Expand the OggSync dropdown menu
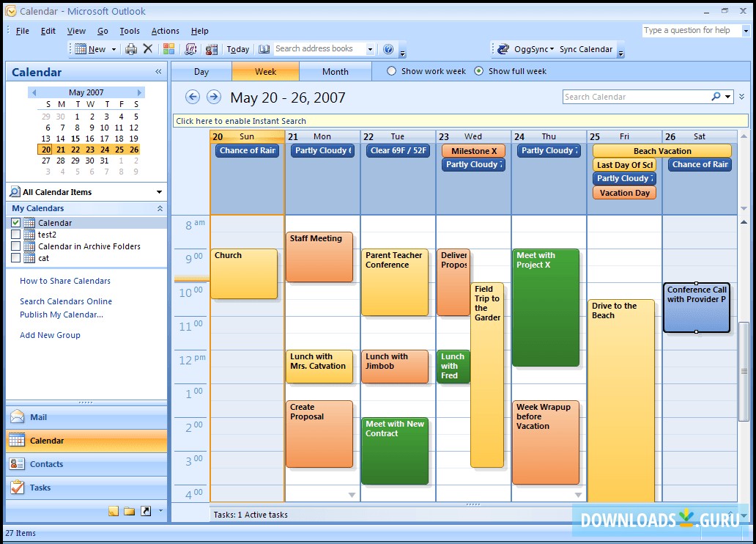The width and height of the screenshot is (756, 544). coord(552,49)
